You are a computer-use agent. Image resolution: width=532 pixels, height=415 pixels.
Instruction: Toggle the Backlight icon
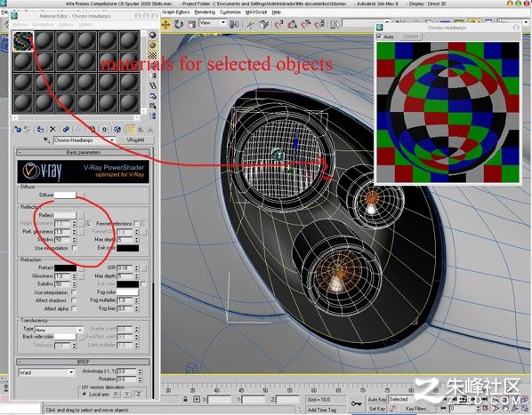(153, 45)
